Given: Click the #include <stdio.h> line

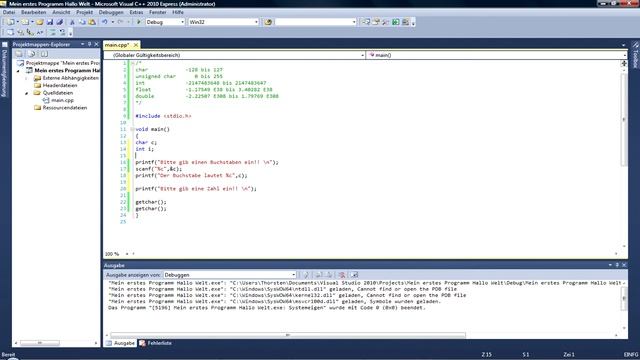Looking at the screenshot, I should click(163, 116).
